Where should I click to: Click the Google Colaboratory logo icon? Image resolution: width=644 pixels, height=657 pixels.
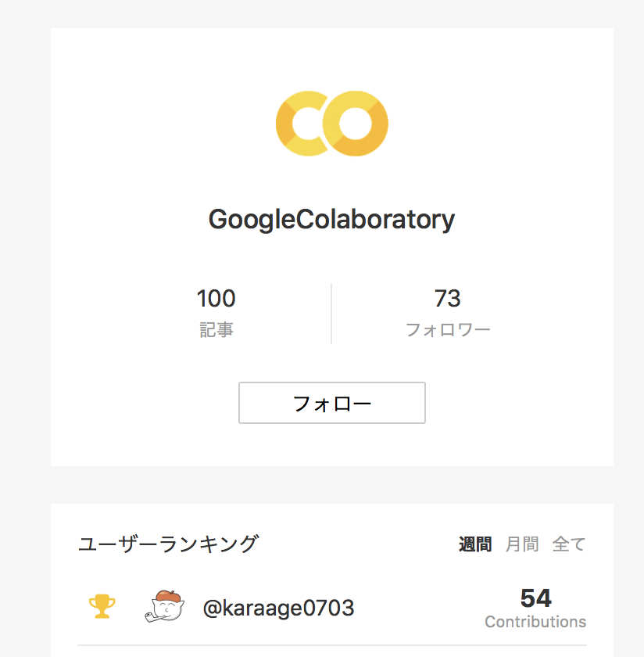pyautogui.click(x=331, y=122)
